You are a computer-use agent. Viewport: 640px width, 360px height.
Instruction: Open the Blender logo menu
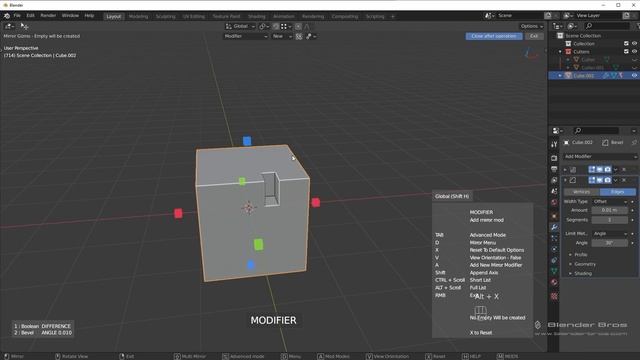tap(7, 16)
